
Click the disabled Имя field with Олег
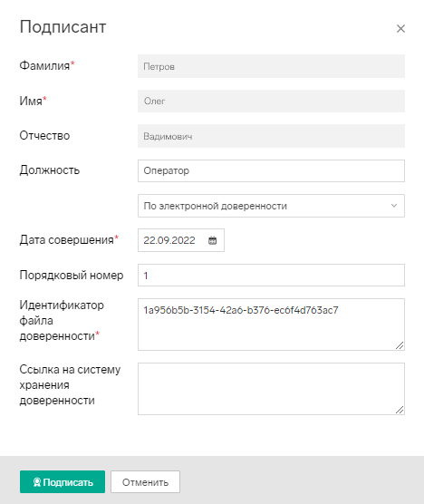[x=271, y=101]
